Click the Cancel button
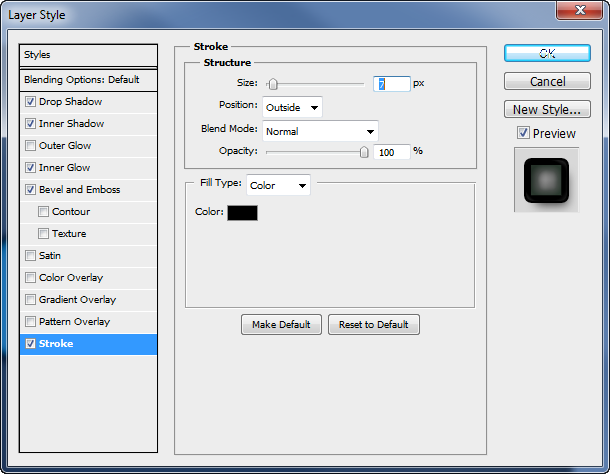The width and height of the screenshot is (610, 474). pos(547,81)
